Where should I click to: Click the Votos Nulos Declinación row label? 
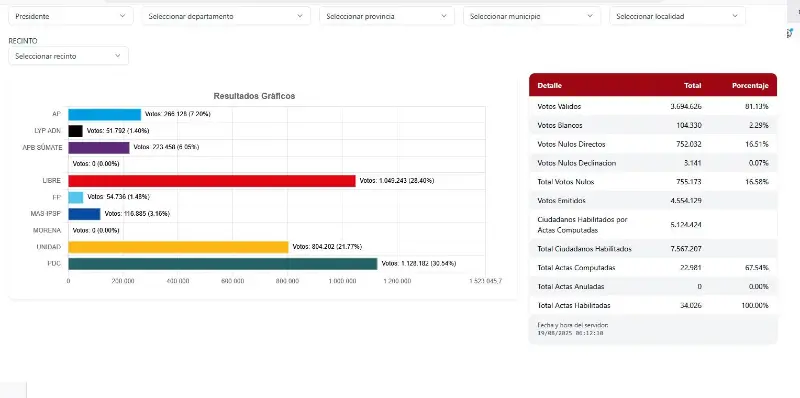click(577, 163)
